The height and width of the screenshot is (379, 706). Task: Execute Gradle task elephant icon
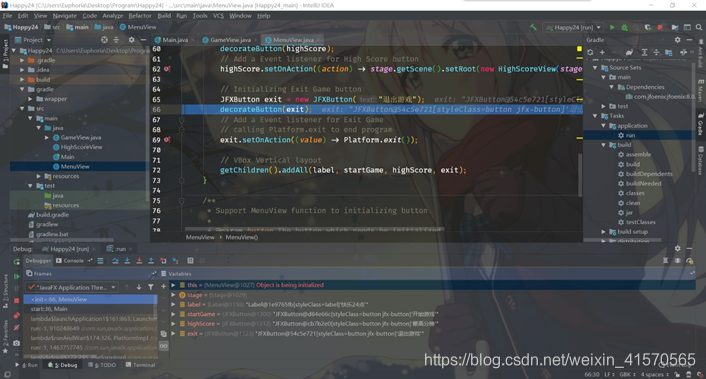pos(629,53)
